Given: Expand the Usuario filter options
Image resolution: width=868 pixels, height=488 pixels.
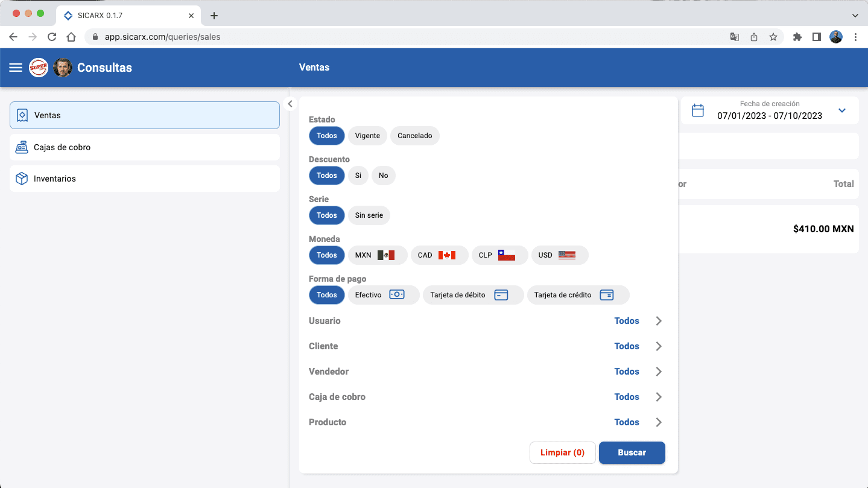Looking at the screenshot, I should pyautogui.click(x=659, y=321).
